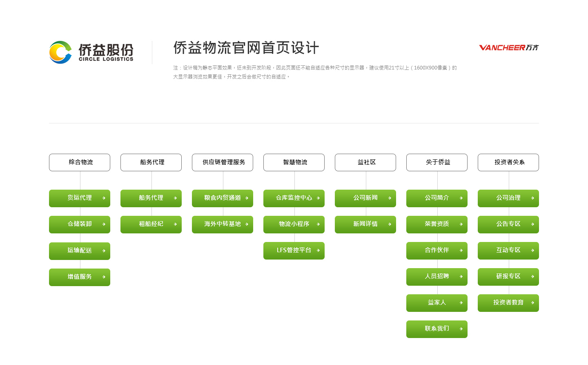Open the LFS管控平台 page button
This screenshot has height=365, width=588.
[294, 251]
